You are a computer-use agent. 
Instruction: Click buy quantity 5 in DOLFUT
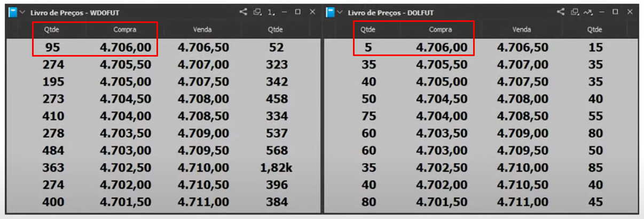[368, 48]
